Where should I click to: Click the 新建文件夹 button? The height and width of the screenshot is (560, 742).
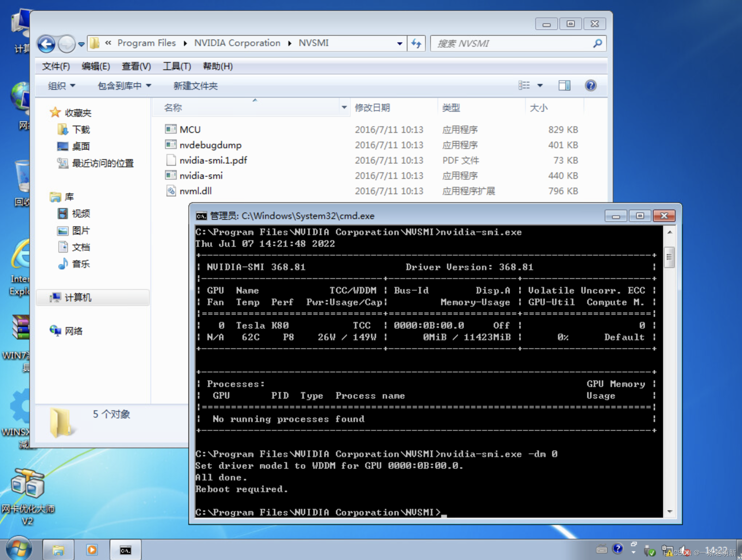click(195, 86)
